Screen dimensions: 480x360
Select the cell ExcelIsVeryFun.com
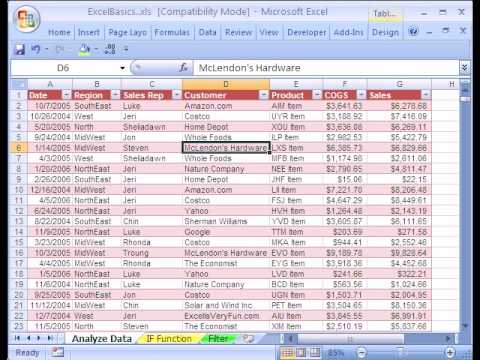pyautogui.click(x=226, y=316)
